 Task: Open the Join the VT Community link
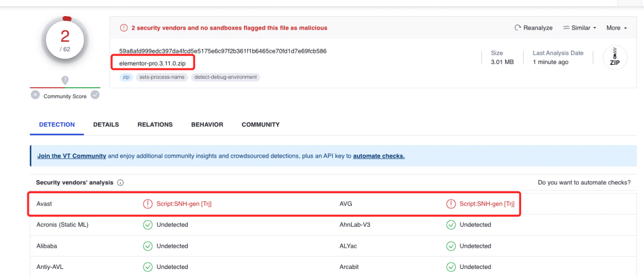(71, 156)
